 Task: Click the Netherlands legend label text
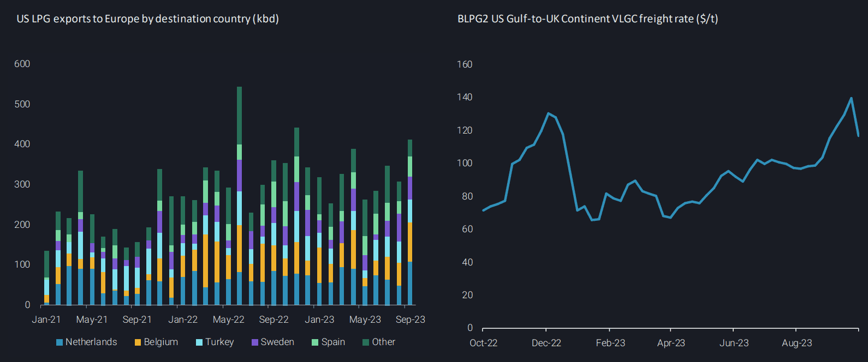[91, 342]
